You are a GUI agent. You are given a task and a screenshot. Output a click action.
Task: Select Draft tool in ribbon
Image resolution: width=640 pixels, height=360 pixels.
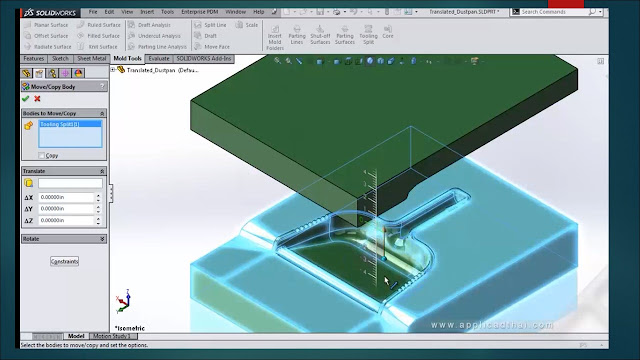206,36
